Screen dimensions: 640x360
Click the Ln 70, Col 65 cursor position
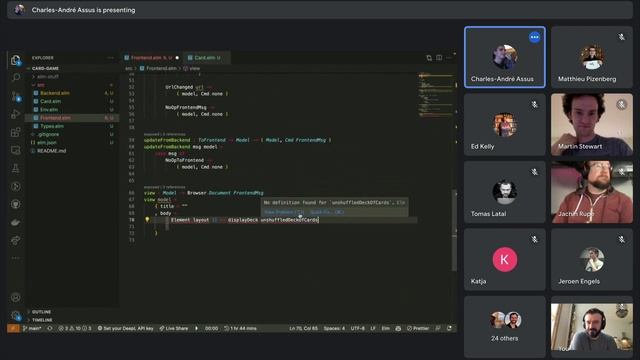pos(303,328)
